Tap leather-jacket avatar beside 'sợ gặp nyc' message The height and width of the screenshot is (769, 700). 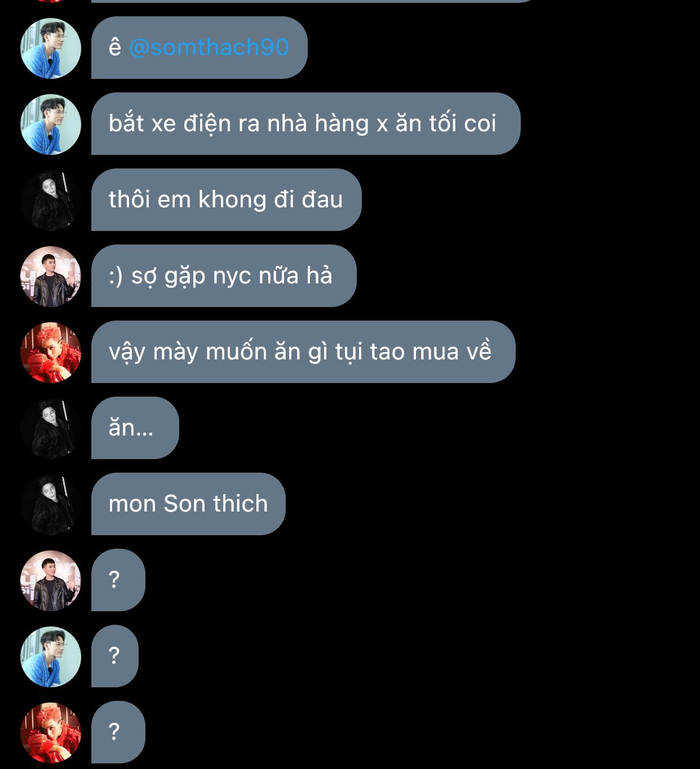pyautogui.click(x=51, y=276)
